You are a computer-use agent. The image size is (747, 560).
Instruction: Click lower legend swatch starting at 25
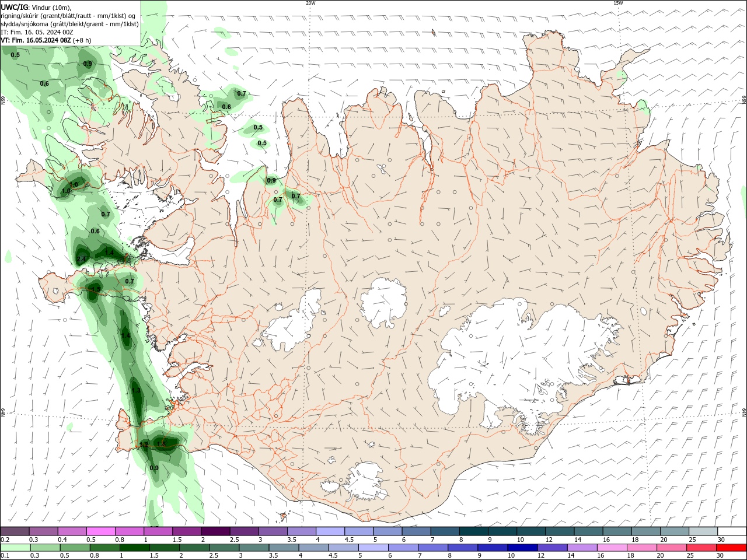coord(700,548)
